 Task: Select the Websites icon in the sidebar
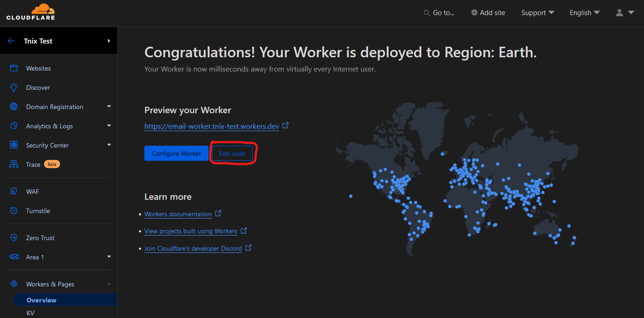coord(13,68)
